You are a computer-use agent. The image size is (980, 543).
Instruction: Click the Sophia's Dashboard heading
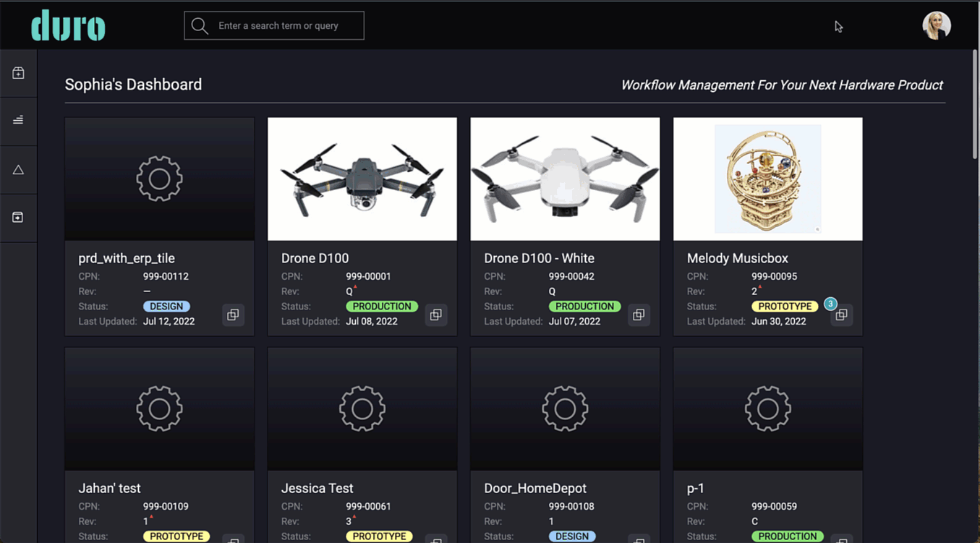pyautogui.click(x=133, y=85)
